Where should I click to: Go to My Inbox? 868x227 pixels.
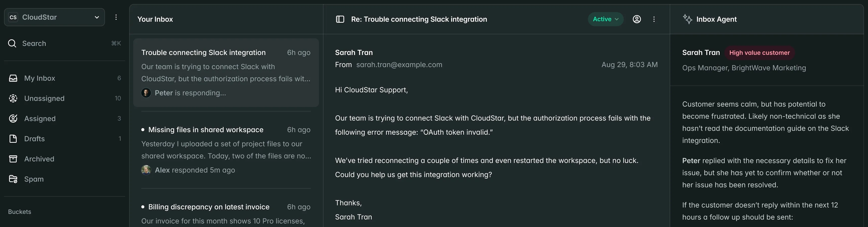39,78
